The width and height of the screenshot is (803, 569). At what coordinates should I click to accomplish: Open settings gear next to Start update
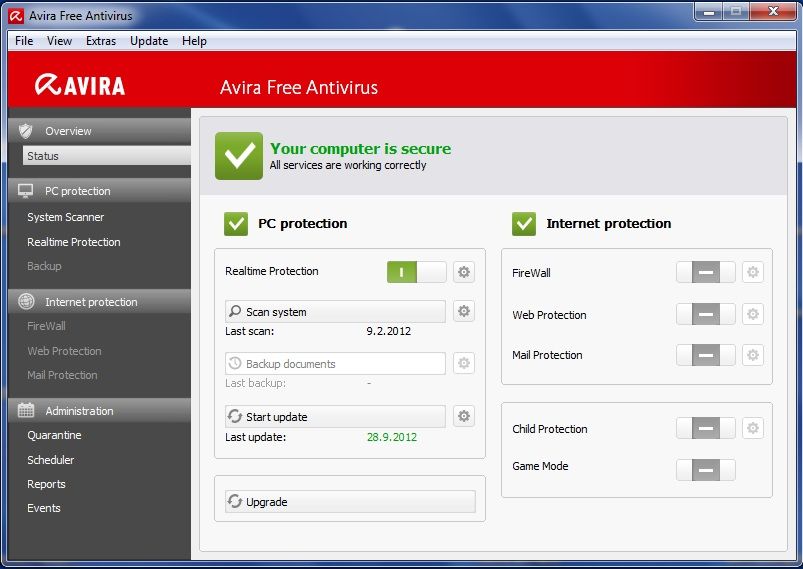(463, 417)
